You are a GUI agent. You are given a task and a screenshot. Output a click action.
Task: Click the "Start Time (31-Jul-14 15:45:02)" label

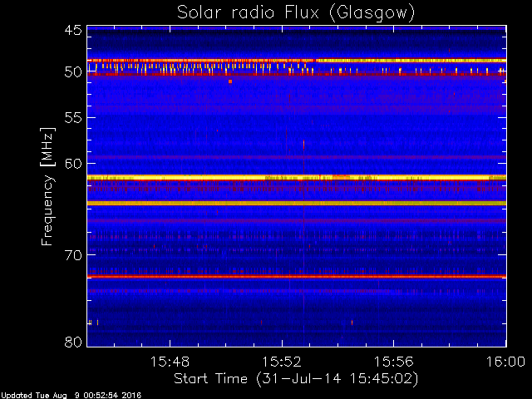[x=296, y=379]
